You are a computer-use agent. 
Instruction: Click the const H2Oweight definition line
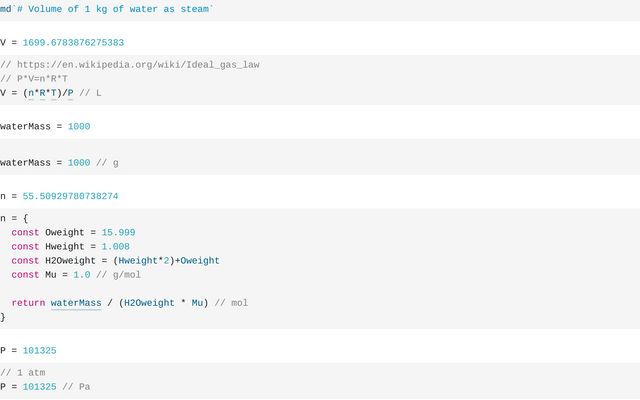(115, 260)
